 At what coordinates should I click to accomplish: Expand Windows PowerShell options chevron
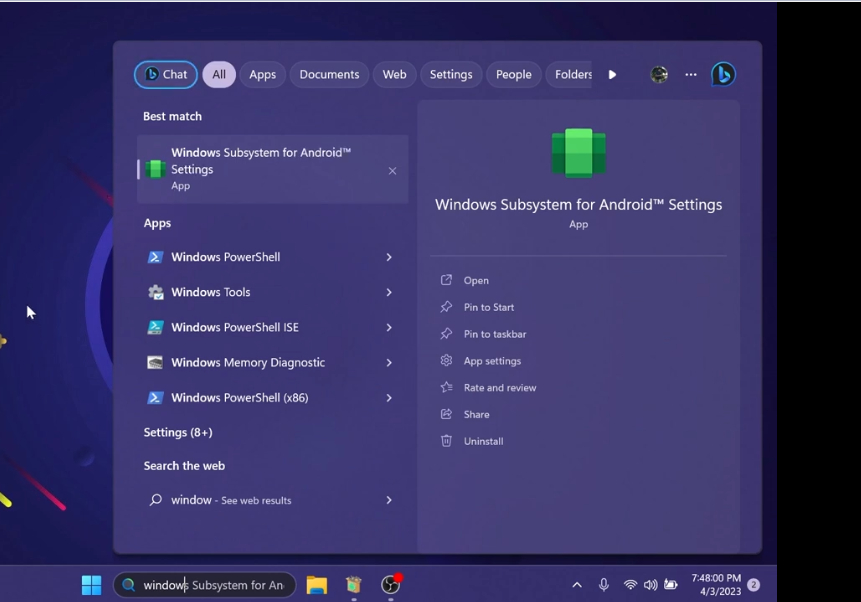[x=389, y=257]
